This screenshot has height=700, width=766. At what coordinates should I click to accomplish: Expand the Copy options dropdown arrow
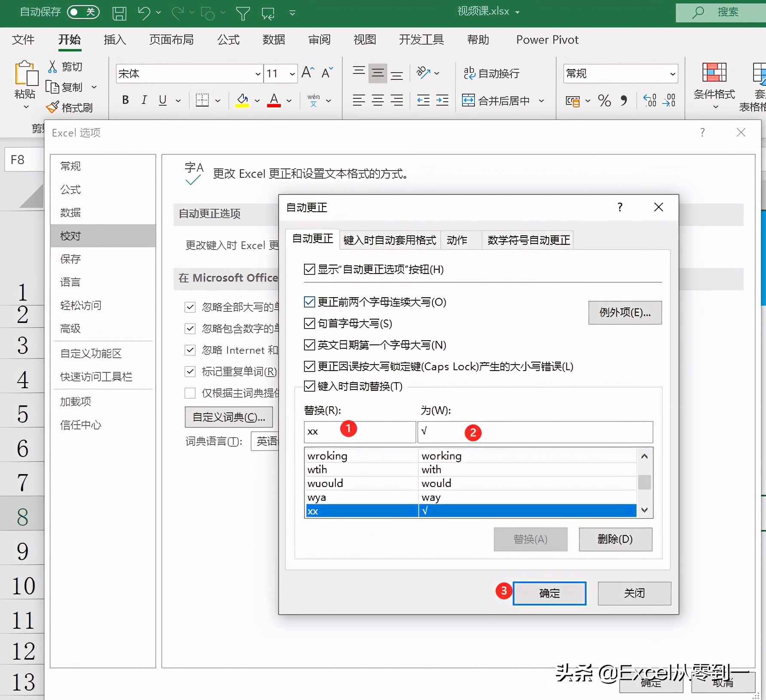(x=94, y=87)
